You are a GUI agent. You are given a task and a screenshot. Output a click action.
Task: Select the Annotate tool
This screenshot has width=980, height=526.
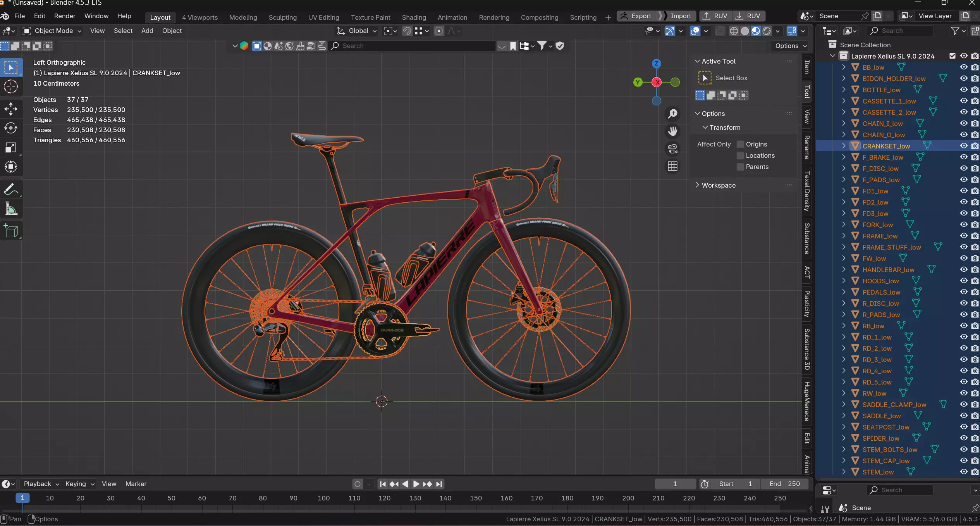(11, 190)
